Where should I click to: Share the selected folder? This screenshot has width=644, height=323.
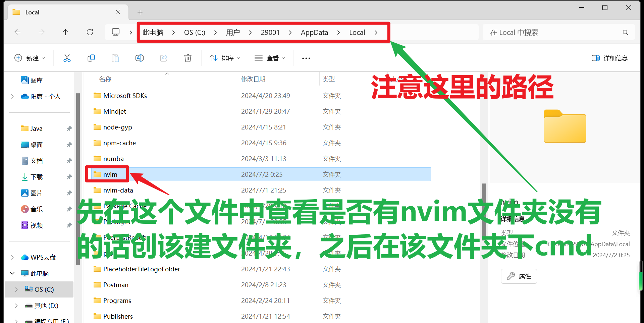click(164, 58)
